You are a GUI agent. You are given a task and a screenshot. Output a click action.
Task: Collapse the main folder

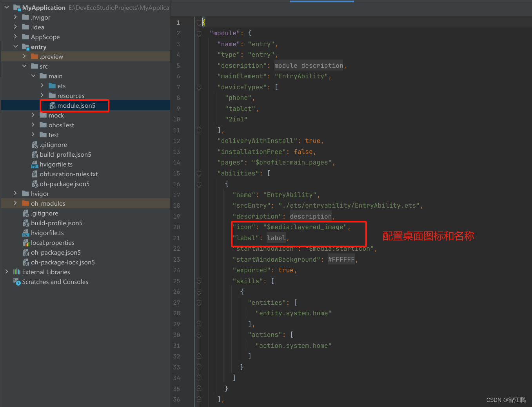pos(33,76)
